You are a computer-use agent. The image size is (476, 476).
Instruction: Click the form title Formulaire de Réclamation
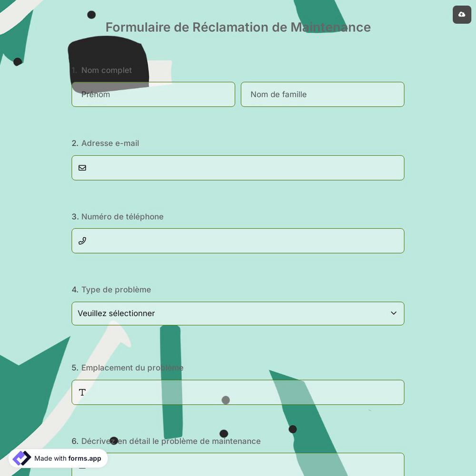coord(238,27)
